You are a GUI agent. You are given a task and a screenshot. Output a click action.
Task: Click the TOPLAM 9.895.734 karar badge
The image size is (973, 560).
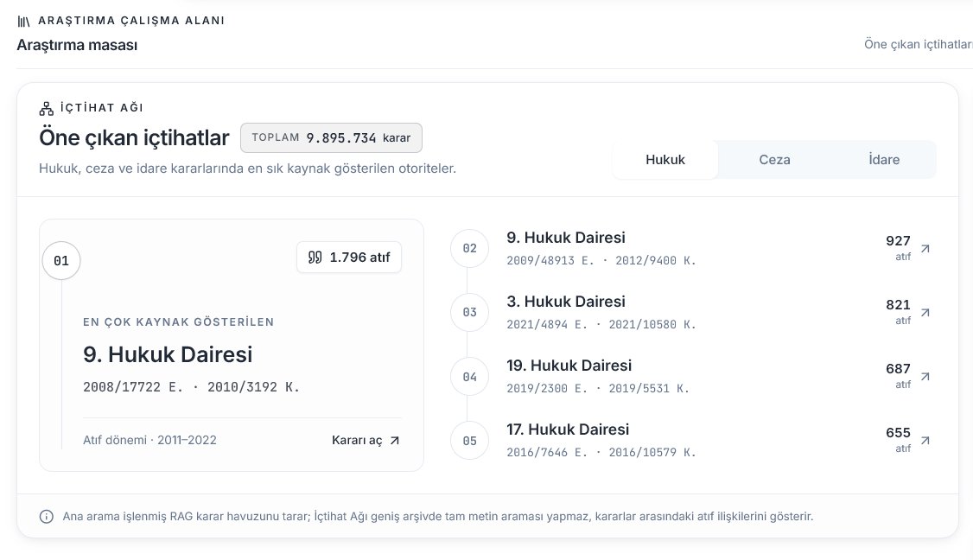tap(331, 137)
